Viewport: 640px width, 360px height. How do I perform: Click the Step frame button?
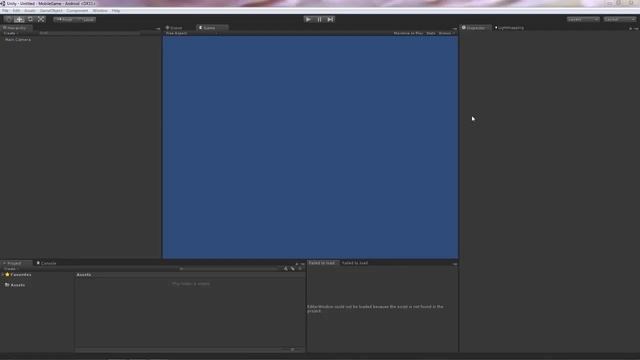330,19
